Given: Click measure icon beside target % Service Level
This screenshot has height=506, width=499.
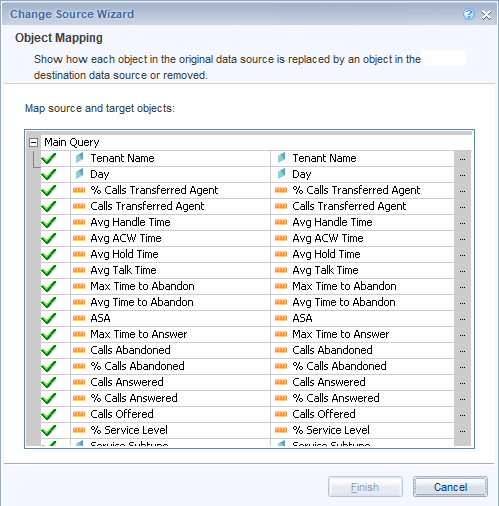Looking at the screenshot, I should [281, 430].
